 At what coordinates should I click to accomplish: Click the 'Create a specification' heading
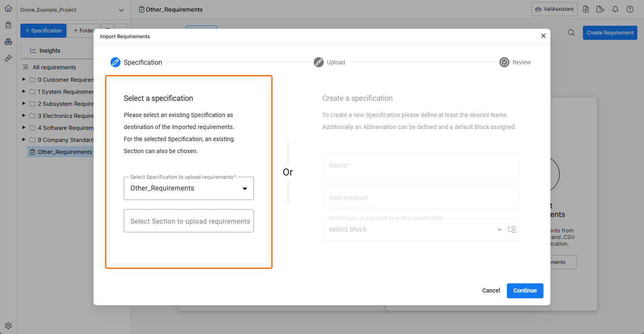tap(357, 98)
